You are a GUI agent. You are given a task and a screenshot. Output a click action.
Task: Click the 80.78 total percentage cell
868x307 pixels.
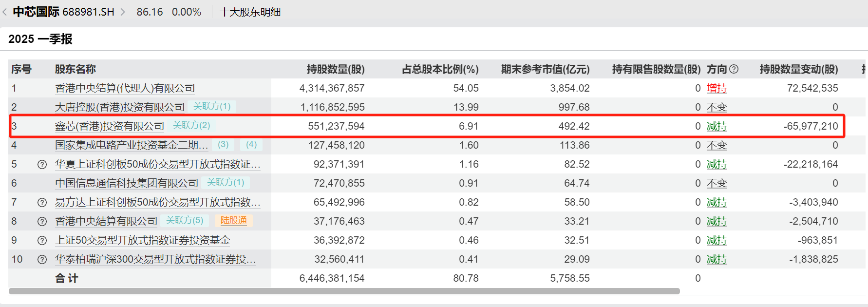(466, 278)
